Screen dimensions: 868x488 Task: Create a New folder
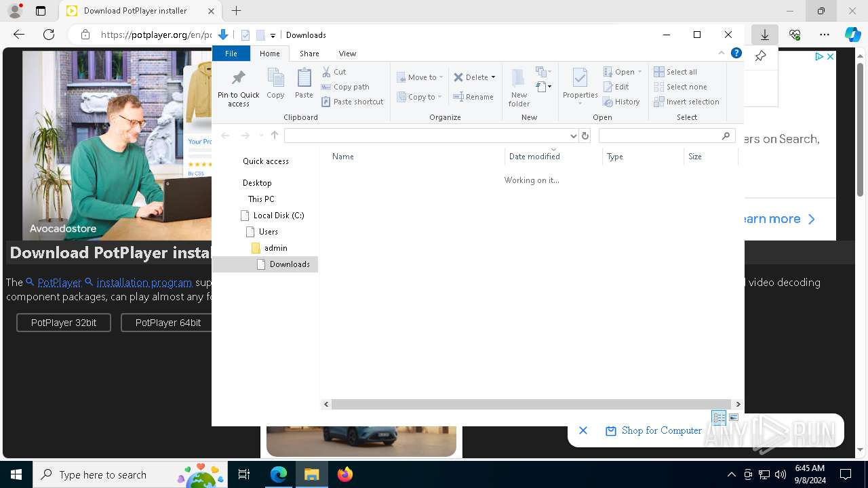tap(519, 88)
